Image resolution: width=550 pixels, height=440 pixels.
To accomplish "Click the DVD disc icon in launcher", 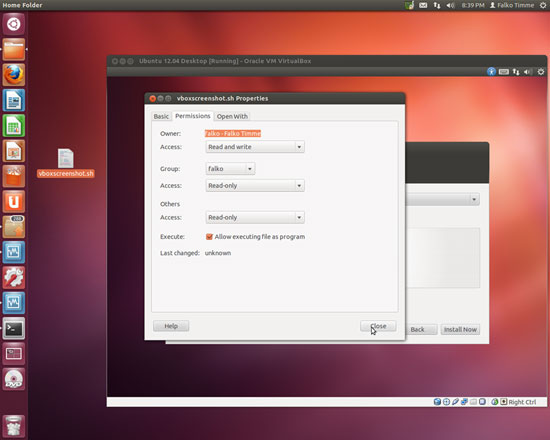I will point(14,379).
